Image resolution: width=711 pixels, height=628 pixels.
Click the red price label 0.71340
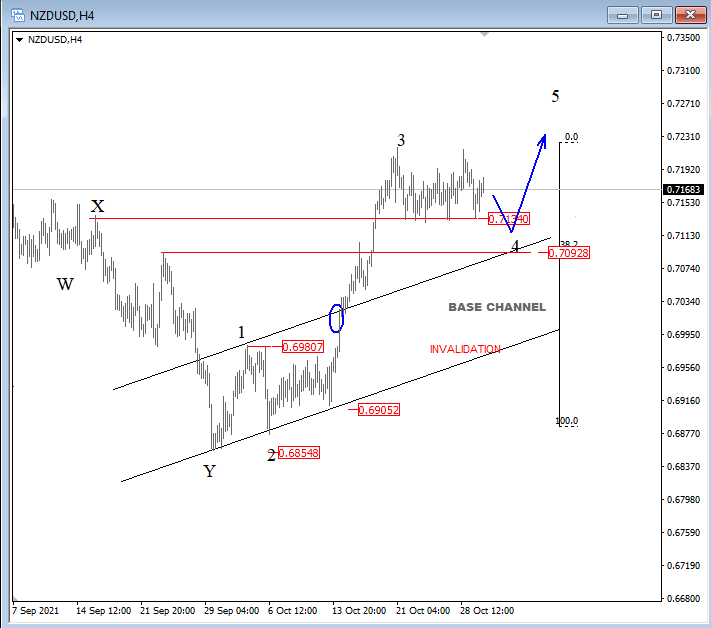click(x=509, y=219)
